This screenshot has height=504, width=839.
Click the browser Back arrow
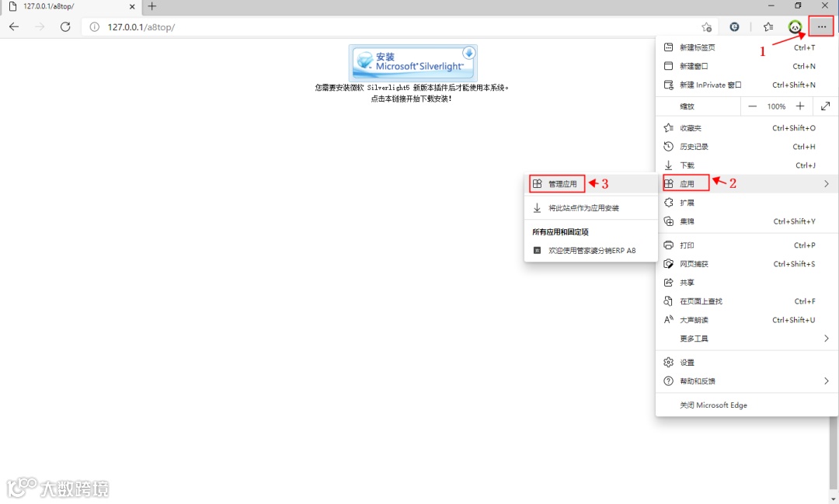(x=14, y=26)
